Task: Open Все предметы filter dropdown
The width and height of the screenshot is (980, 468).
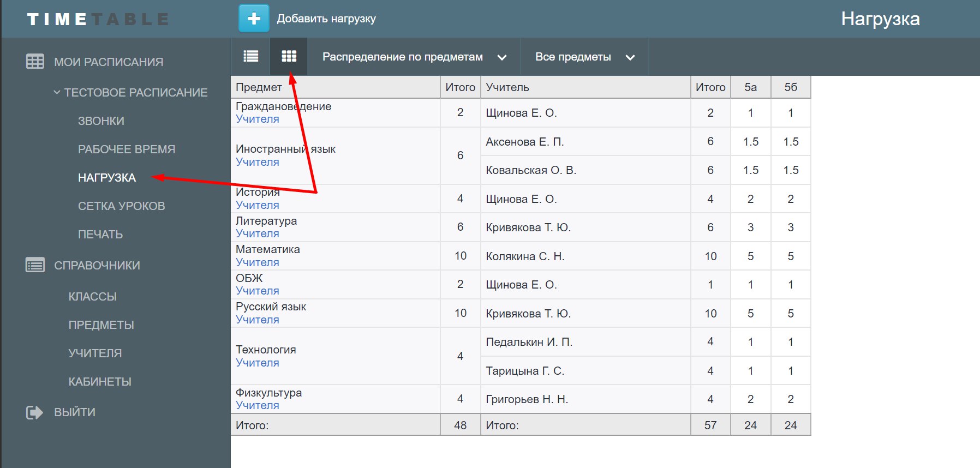Action: pyautogui.click(x=585, y=57)
